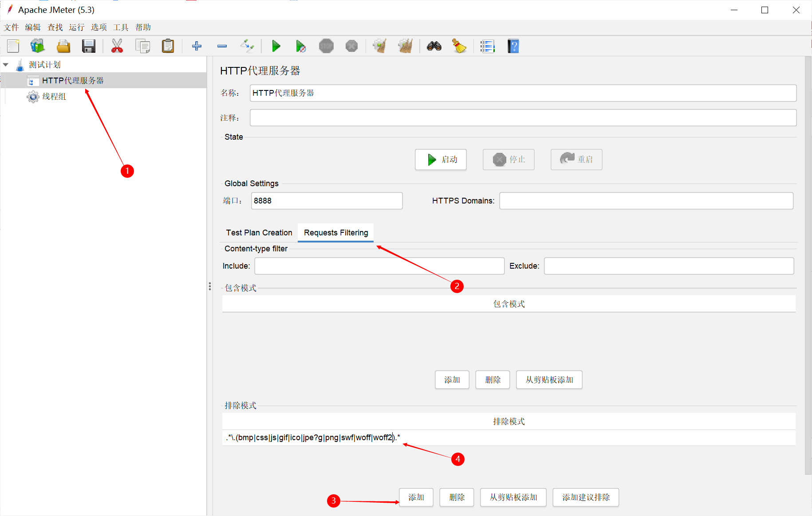Select HTTP代理服务器 in the tree
The image size is (812, 516).
pyautogui.click(x=73, y=81)
